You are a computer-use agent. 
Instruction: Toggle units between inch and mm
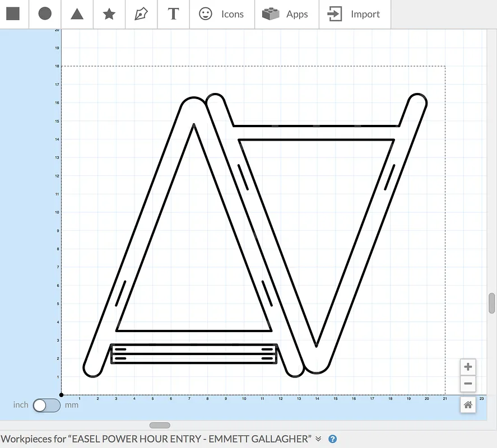[47, 405]
